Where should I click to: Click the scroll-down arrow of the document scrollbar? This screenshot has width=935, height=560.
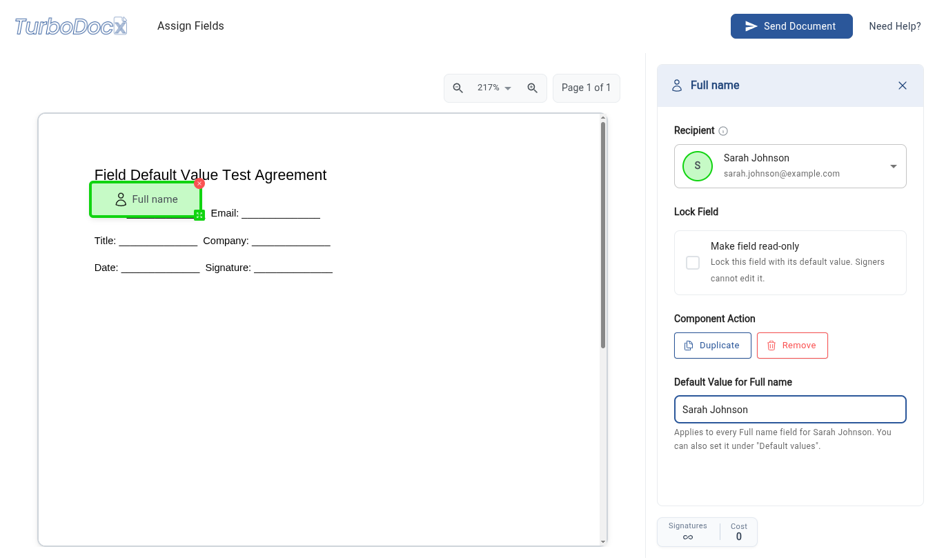click(603, 542)
